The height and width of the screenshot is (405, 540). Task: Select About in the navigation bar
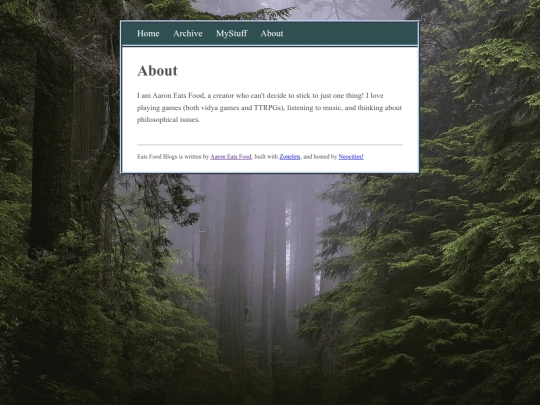(x=272, y=33)
